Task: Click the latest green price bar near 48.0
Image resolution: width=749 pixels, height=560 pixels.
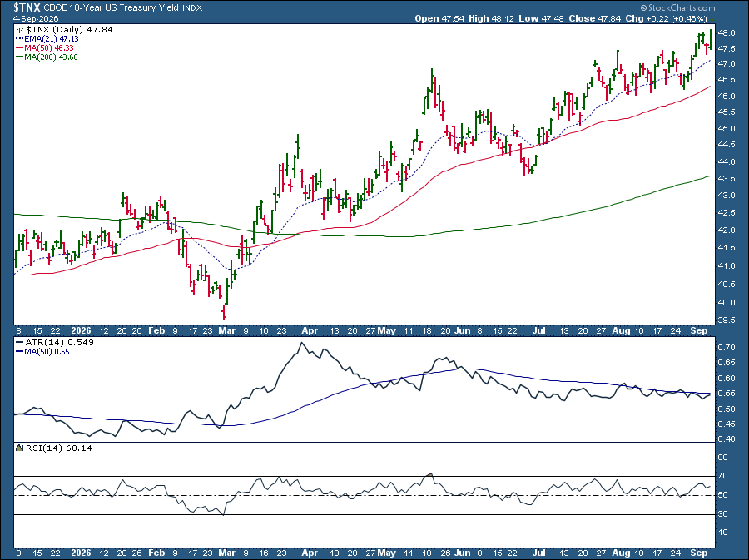Action: coord(711,39)
